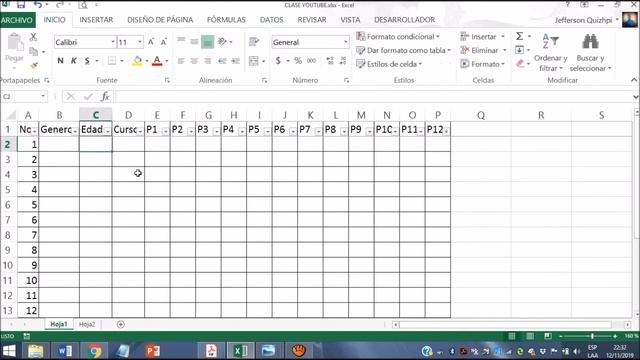Switch to the Hoja2 sheet tab
The width and height of the screenshot is (640, 360).
87,324
